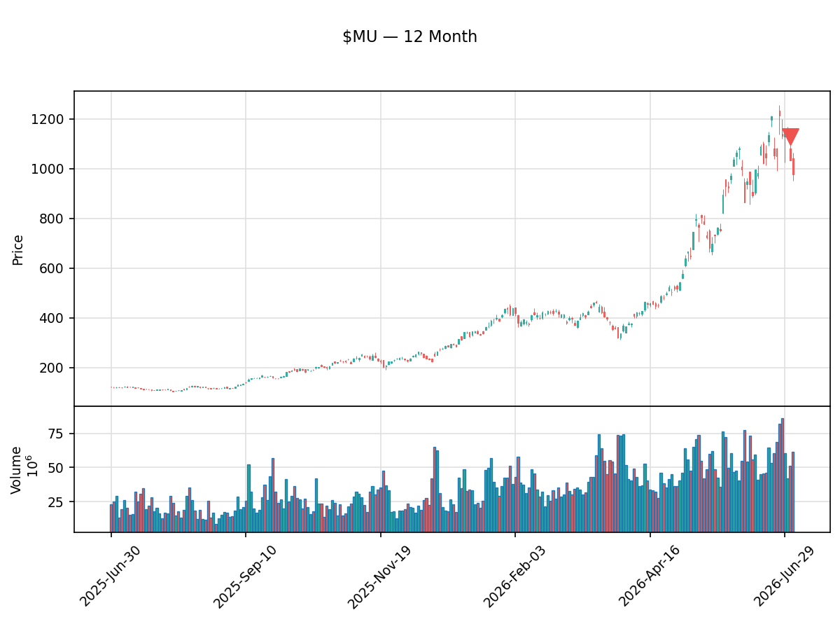Select the '2026-Feb-03' date label

tap(514, 576)
